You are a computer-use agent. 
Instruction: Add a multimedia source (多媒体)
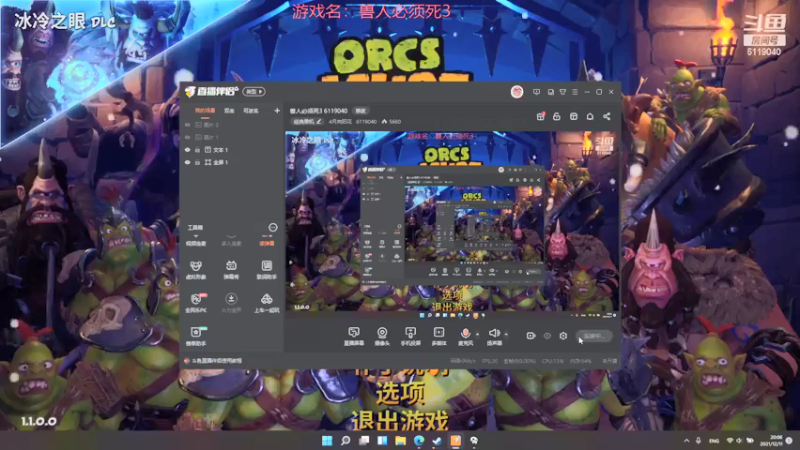coord(439,336)
